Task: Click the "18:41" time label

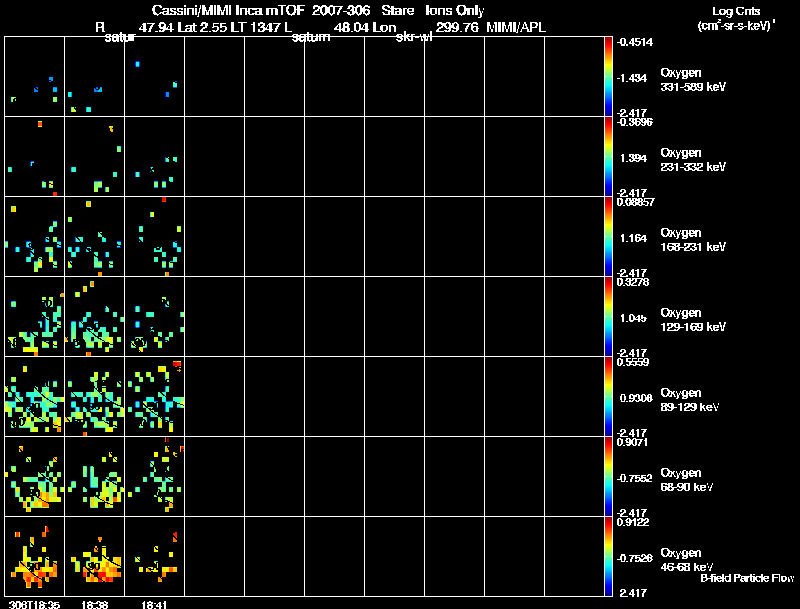Action: click(154, 604)
